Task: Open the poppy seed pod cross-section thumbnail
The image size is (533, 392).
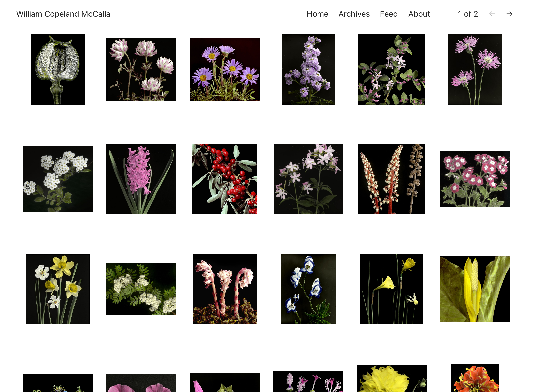Action: 58,69
